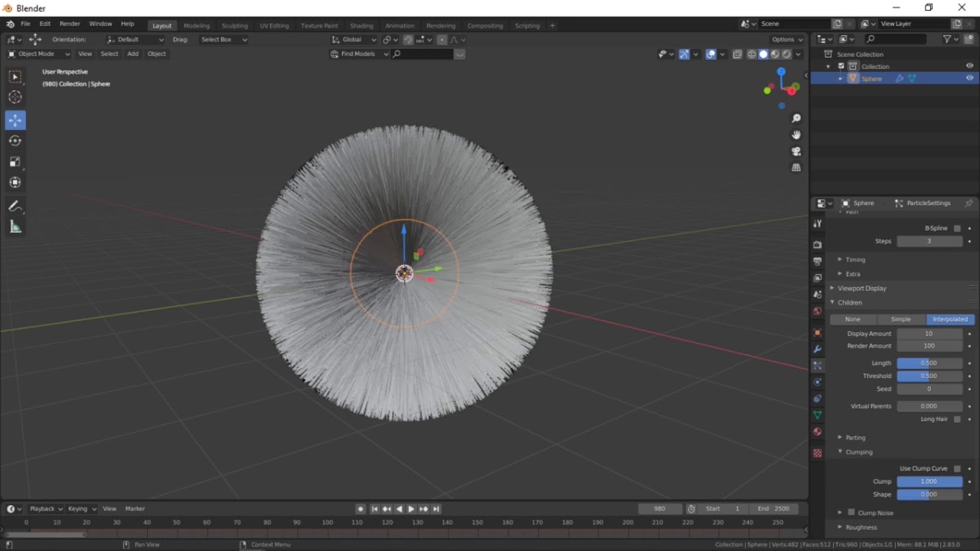Switch to the Sculpting workspace tab

(235, 25)
